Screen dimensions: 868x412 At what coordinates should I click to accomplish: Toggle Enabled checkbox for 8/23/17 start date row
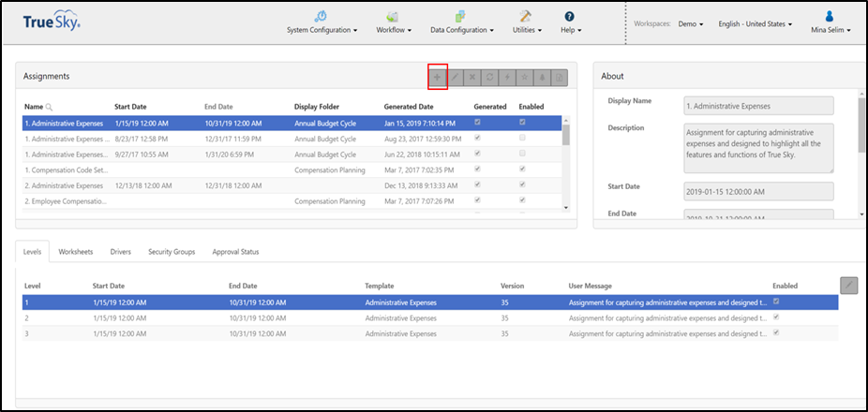pyautogui.click(x=522, y=138)
